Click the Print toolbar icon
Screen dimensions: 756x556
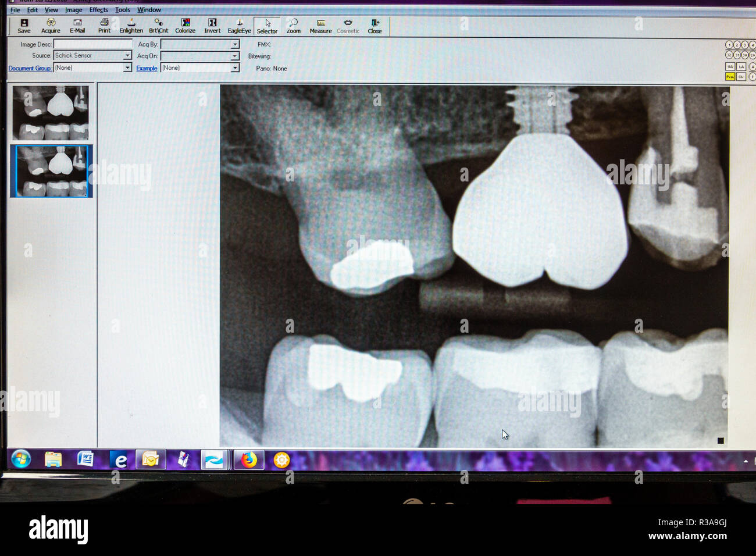click(x=104, y=26)
